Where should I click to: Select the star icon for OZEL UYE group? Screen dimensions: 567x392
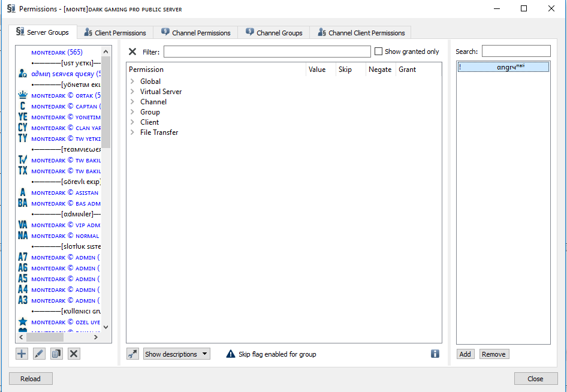[x=23, y=322]
